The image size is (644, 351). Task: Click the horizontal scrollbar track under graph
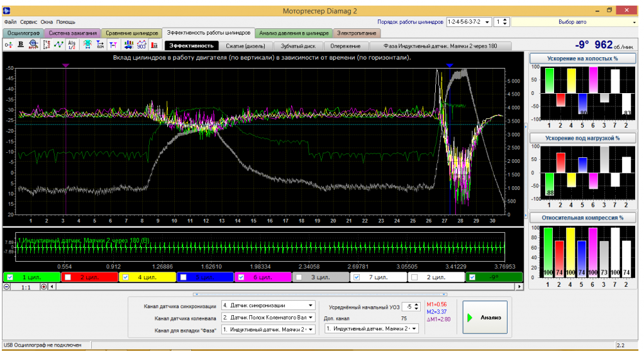coord(286,287)
